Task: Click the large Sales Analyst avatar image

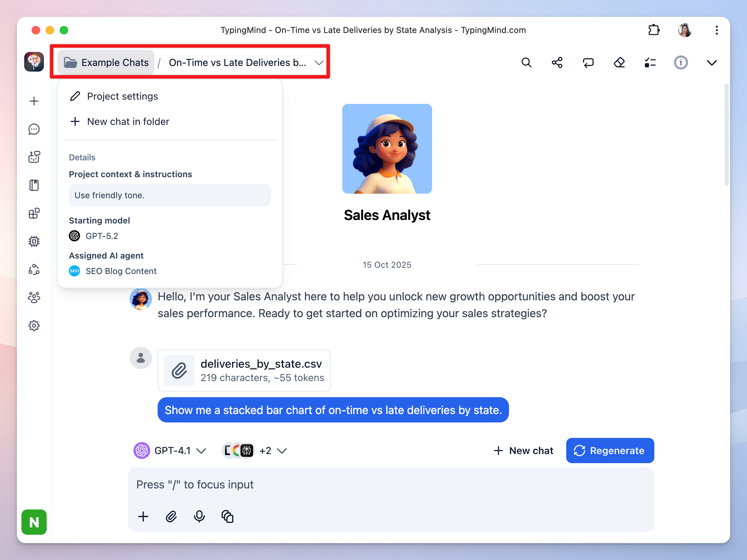Action: point(387,149)
